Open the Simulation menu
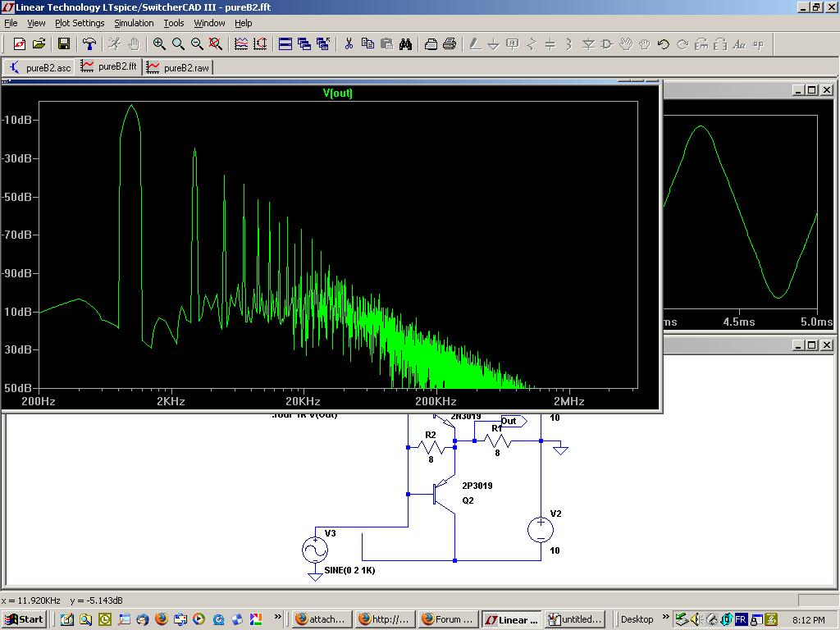 [x=134, y=23]
